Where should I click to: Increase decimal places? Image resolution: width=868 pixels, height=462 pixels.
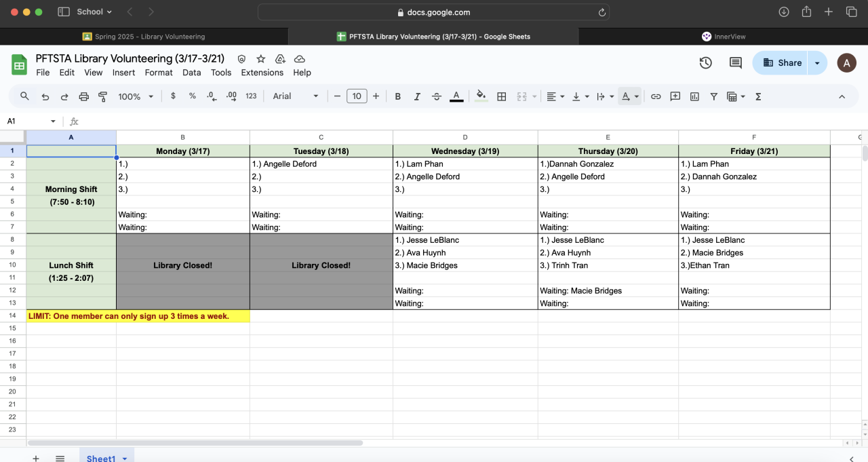pyautogui.click(x=231, y=96)
